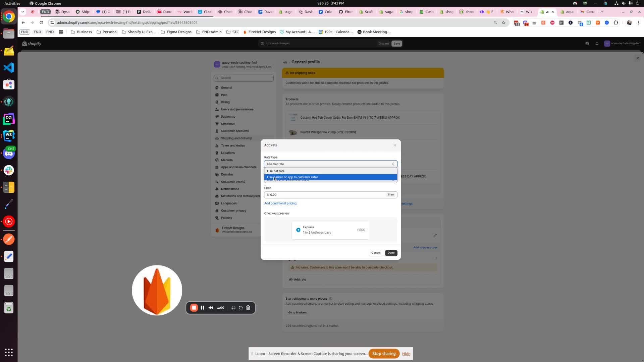
Task: Stop the Loom recording
Action: 194,308
